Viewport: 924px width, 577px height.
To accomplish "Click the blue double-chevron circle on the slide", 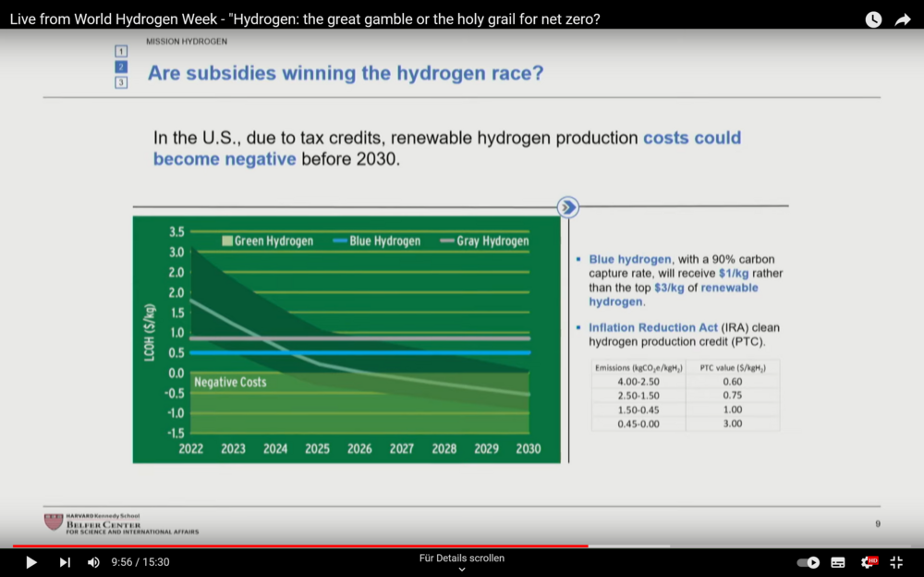I will [567, 207].
